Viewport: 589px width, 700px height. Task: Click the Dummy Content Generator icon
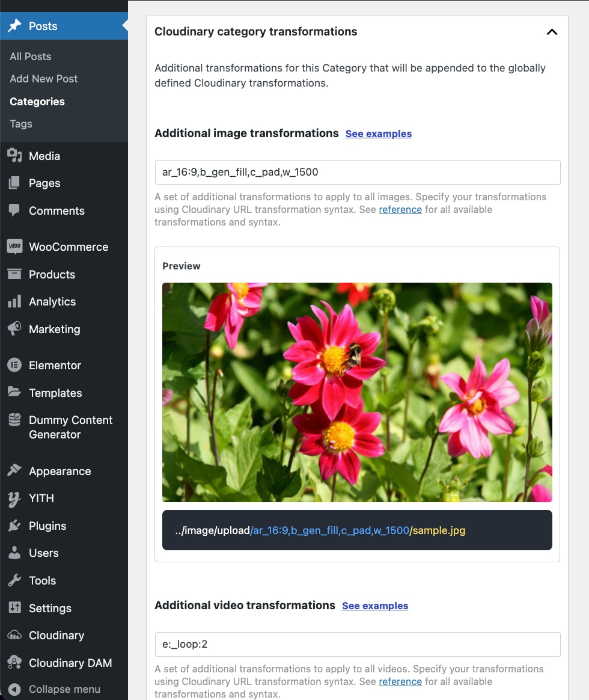14,420
